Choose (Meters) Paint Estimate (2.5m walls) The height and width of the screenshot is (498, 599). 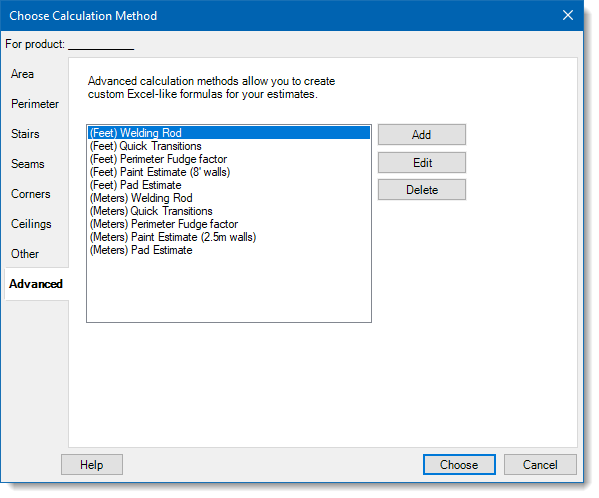pyautogui.click(x=229, y=237)
